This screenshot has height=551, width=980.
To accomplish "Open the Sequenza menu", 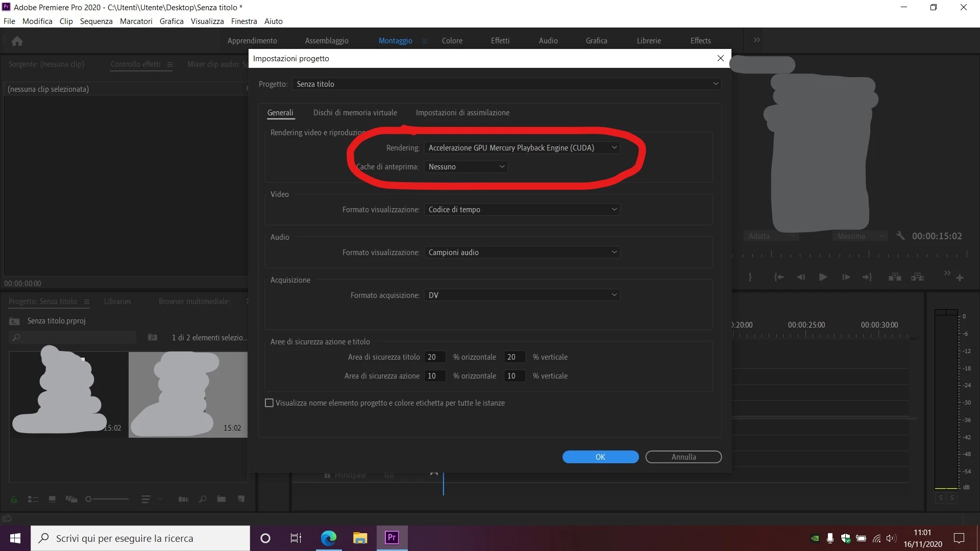I will point(96,21).
